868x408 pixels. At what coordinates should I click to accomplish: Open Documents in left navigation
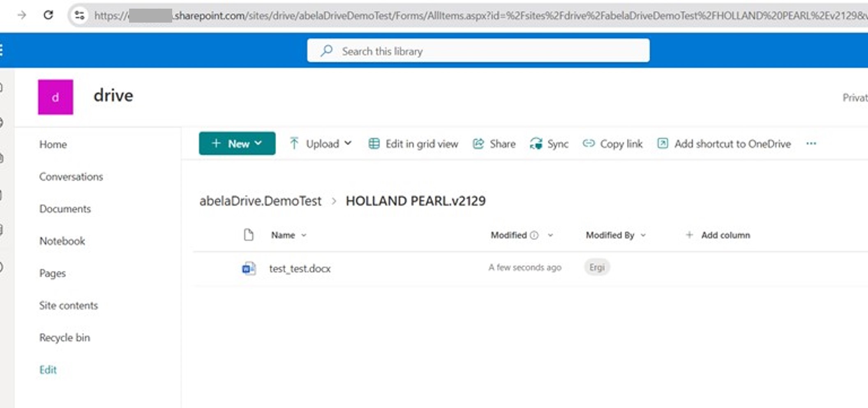pos(65,209)
